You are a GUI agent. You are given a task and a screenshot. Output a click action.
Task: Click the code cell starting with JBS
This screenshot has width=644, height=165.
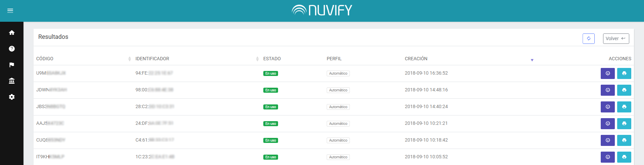(x=51, y=106)
